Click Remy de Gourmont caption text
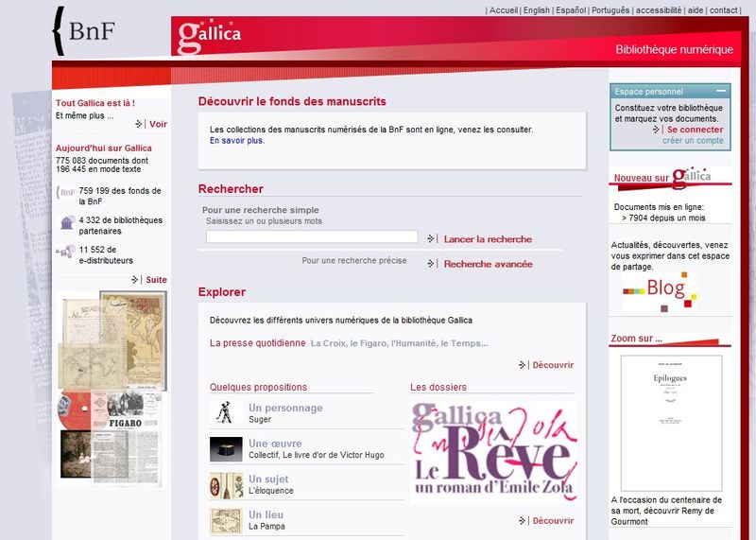 pyautogui.click(x=666, y=511)
